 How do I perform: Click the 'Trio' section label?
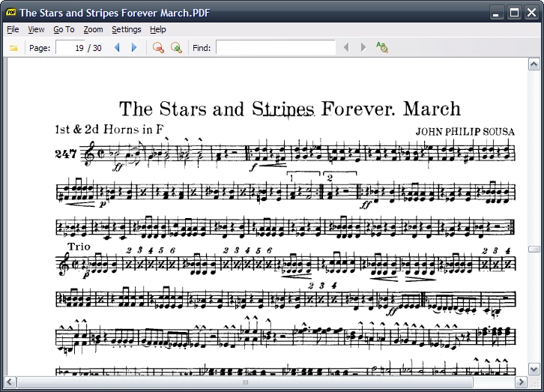tap(79, 247)
